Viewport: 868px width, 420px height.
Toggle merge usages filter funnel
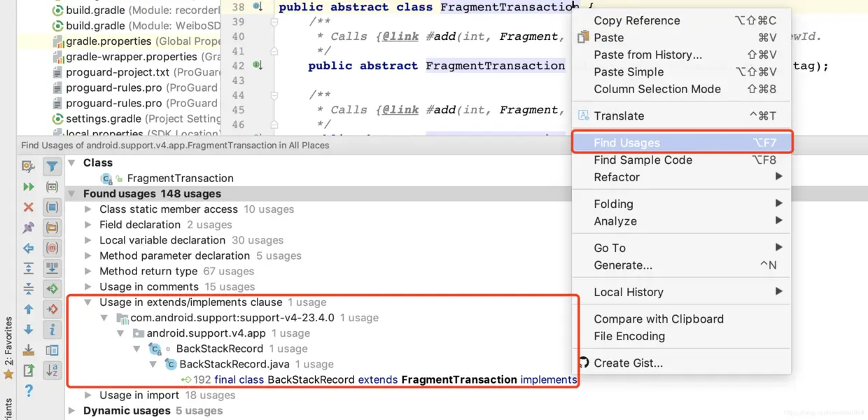pyautogui.click(x=52, y=167)
